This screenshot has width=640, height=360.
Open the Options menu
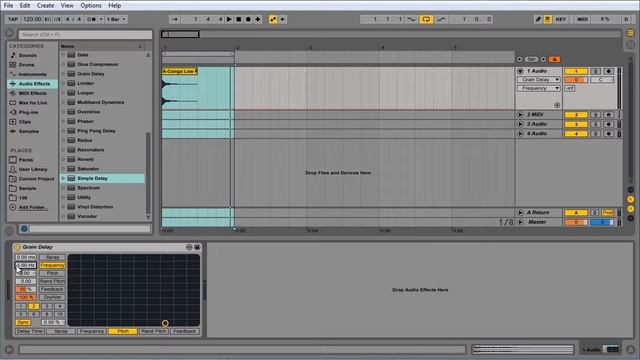(x=91, y=5)
